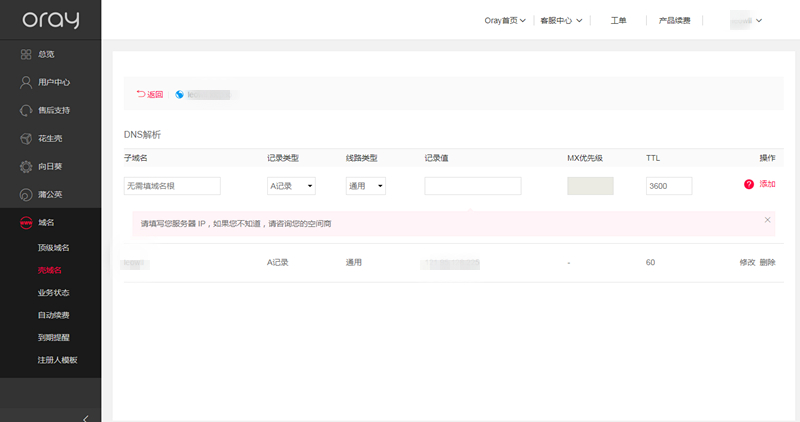The width and height of the screenshot is (800, 422).
Task: Open the 记录类型 A记录 dropdown
Action: coord(291,186)
